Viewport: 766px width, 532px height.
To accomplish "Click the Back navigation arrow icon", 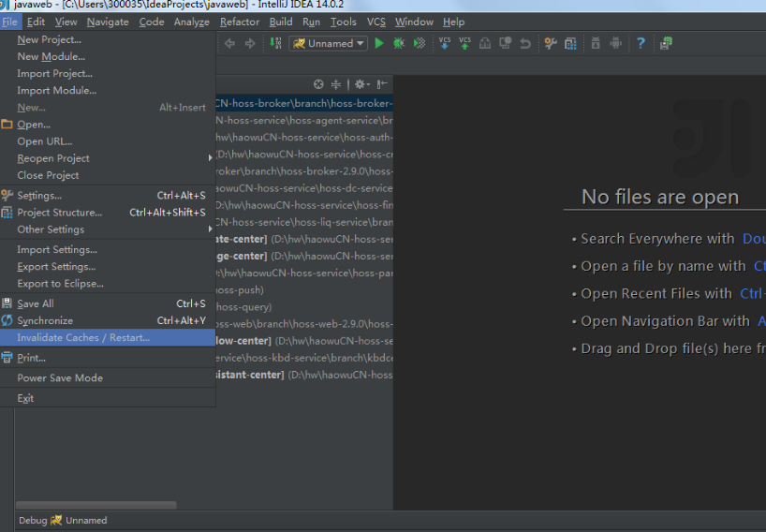I will (x=229, y=43).
